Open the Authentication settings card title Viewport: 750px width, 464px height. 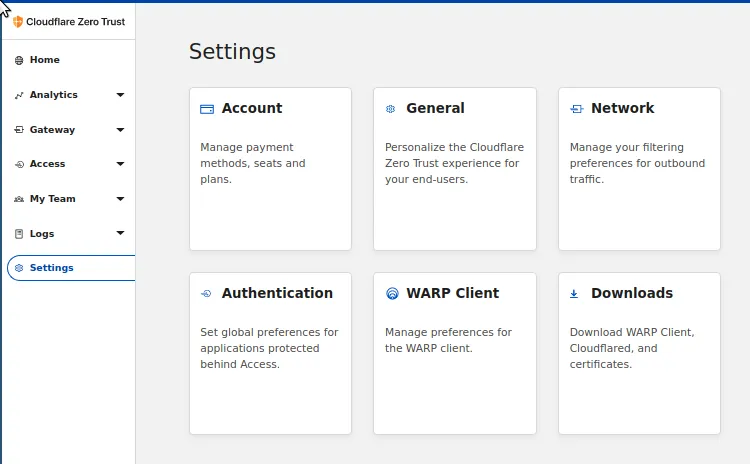[277, 293]
